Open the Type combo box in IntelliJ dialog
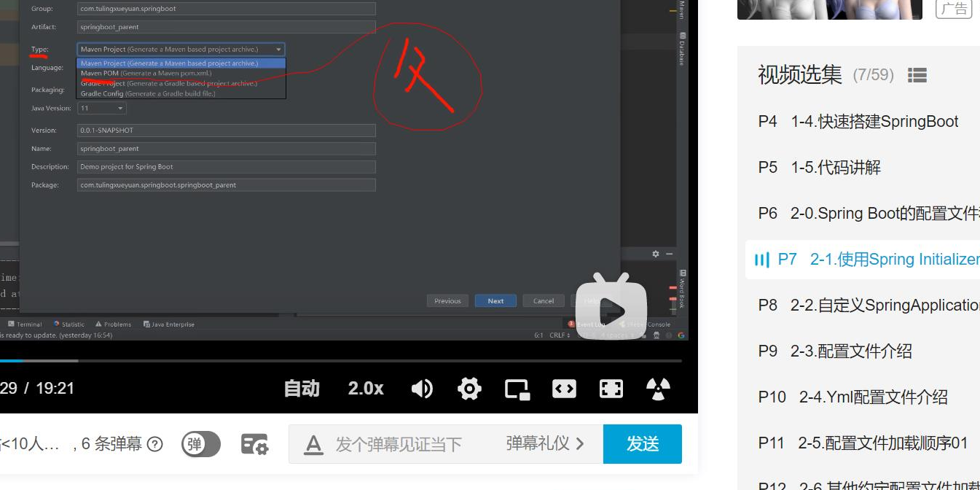980x490 pixels. [181, 50]
